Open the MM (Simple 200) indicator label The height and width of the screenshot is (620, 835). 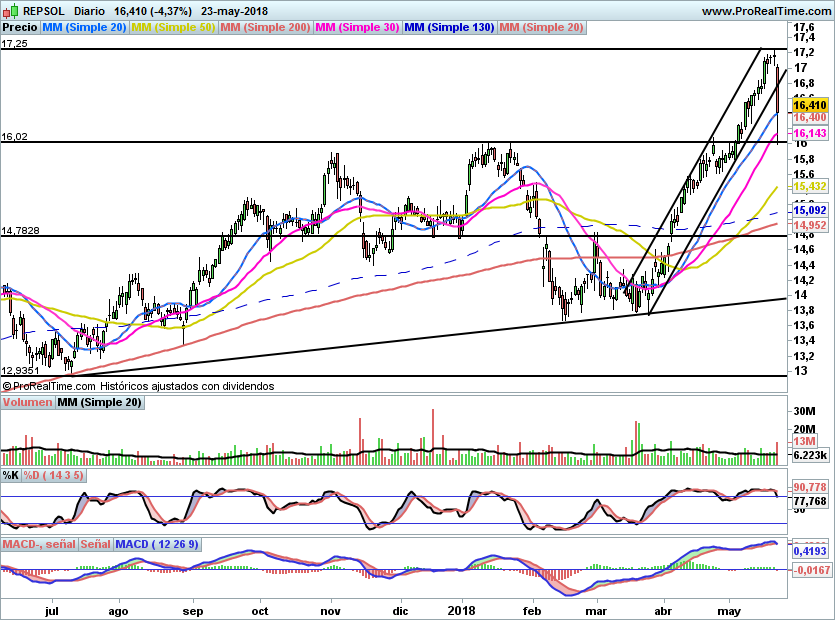coord(265,27)
